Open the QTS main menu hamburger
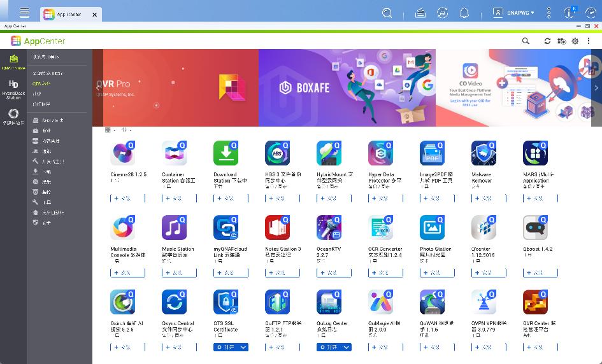The height and width of the screenshot is (364, 602). [x=24, y=13]
